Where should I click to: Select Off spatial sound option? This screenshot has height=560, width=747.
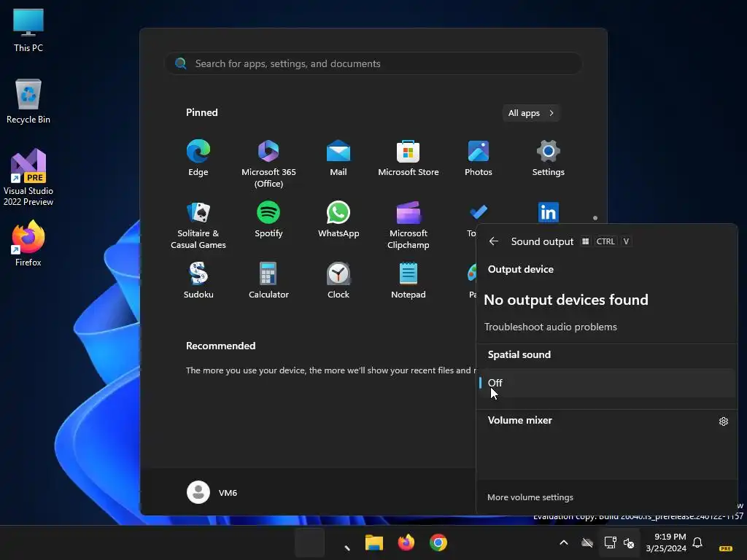tap(607, 383)
